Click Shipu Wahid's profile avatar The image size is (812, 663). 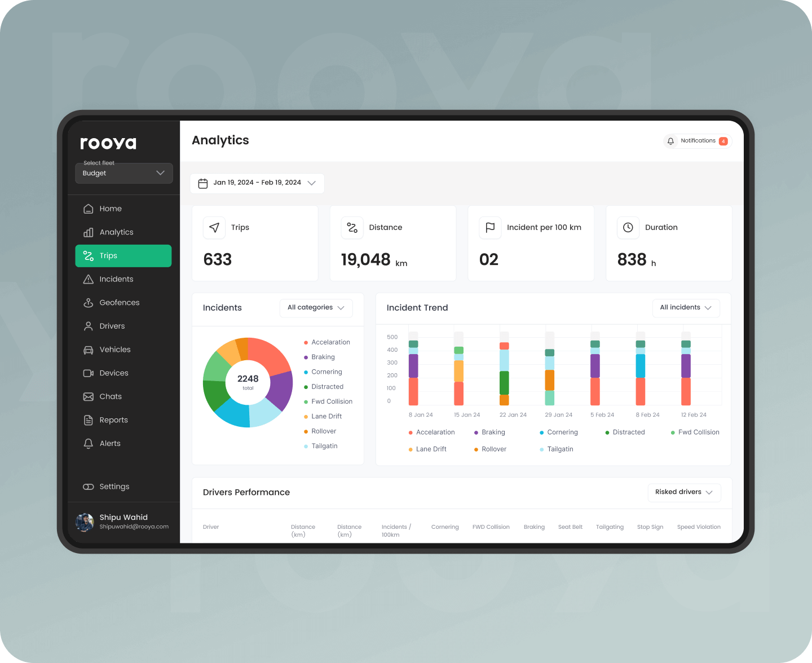[84, 522]
